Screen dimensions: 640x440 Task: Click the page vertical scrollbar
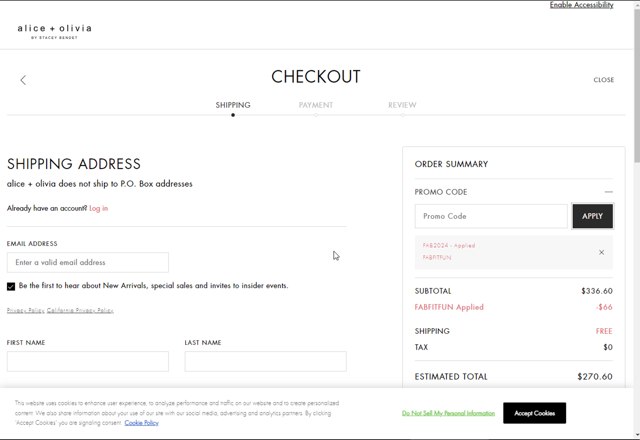637,88
